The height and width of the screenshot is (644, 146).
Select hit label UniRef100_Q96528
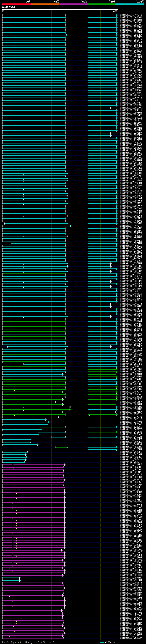click(x=131, y=148)
